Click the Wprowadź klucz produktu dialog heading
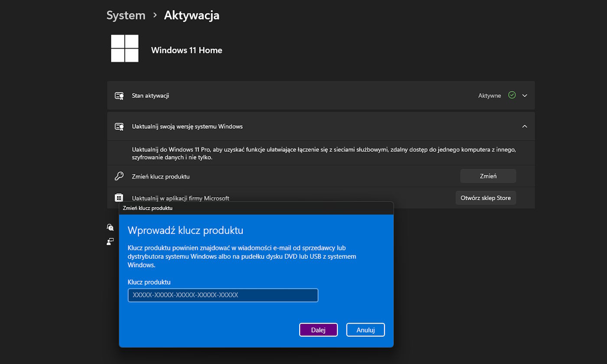Image resolution: width=607 pixels, height=364 pixels. [186, 230]
